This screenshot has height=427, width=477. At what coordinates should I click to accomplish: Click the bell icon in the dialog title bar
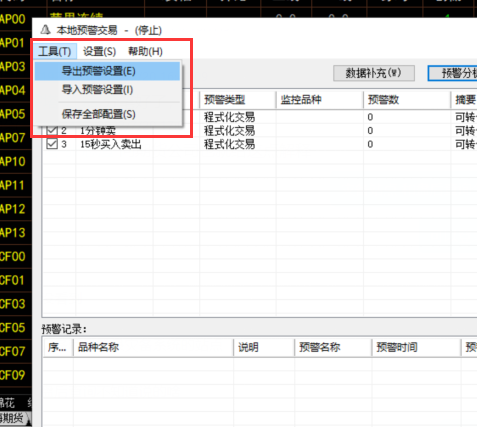click(45, 30)
